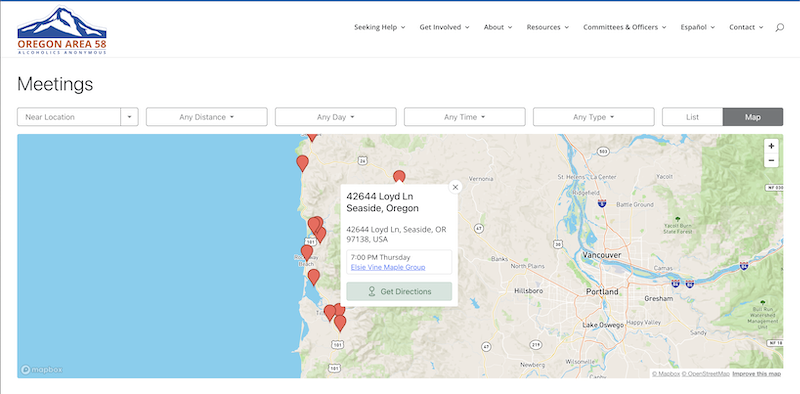Zoom out on the map
This screenshot has height=394, width=800.
tap(771, 160)
